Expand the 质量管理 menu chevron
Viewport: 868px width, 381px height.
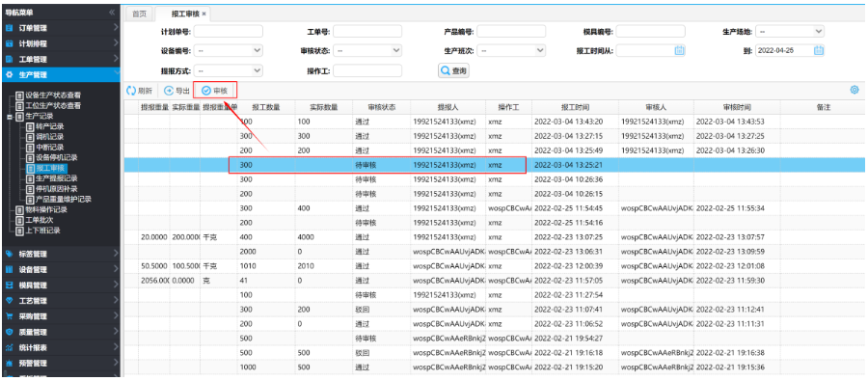[x=115, y=331]
